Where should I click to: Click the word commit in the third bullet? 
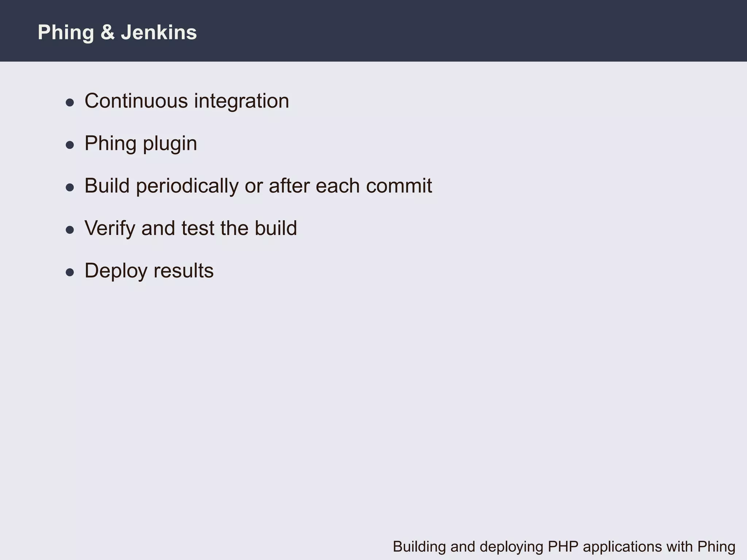399,186
